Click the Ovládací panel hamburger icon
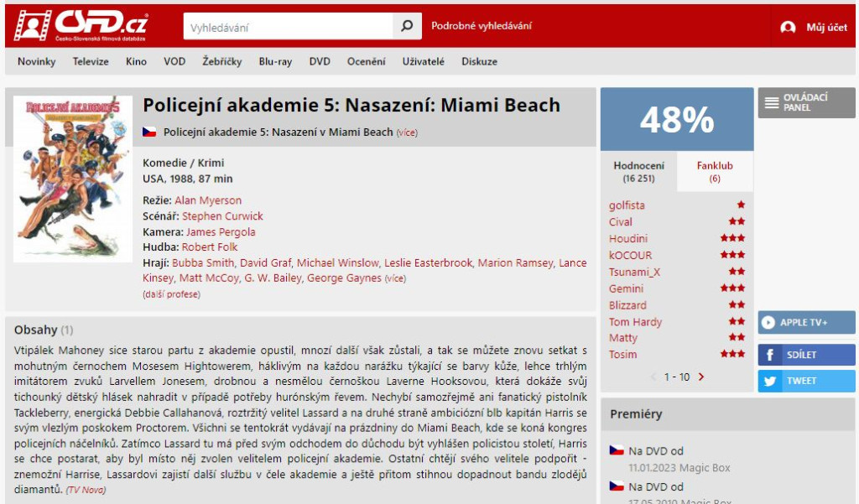This screenshot has width=859, height=504. coord(772,102)
